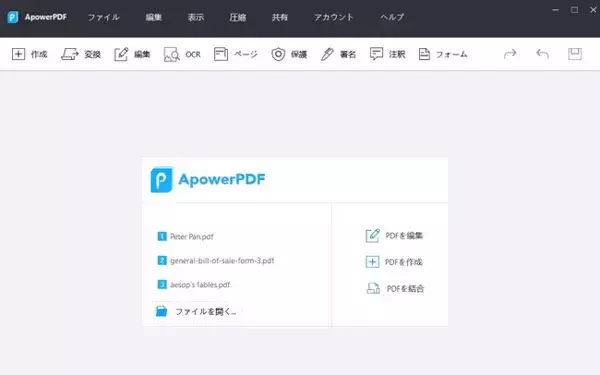This screenshot has height=375, width=600.
Task: Select the フォーム form icon
Action: (424, 54)
